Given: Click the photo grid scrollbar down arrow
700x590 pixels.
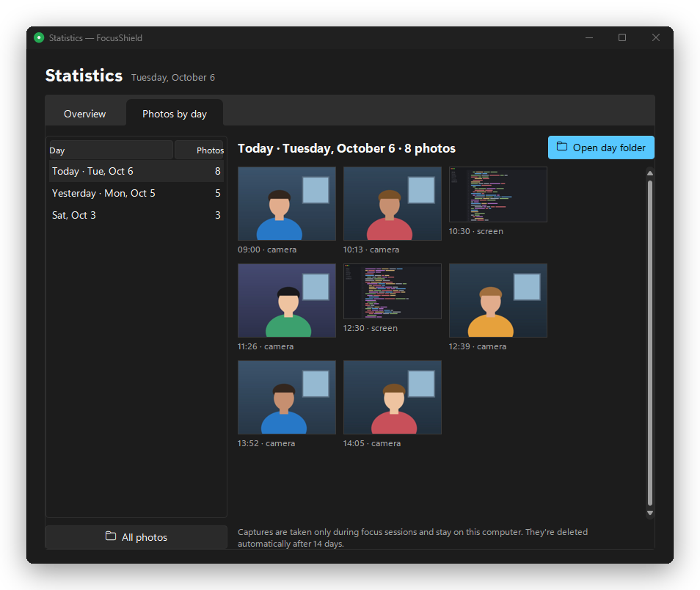Looking at the screenshot, I should pos(650,513).
